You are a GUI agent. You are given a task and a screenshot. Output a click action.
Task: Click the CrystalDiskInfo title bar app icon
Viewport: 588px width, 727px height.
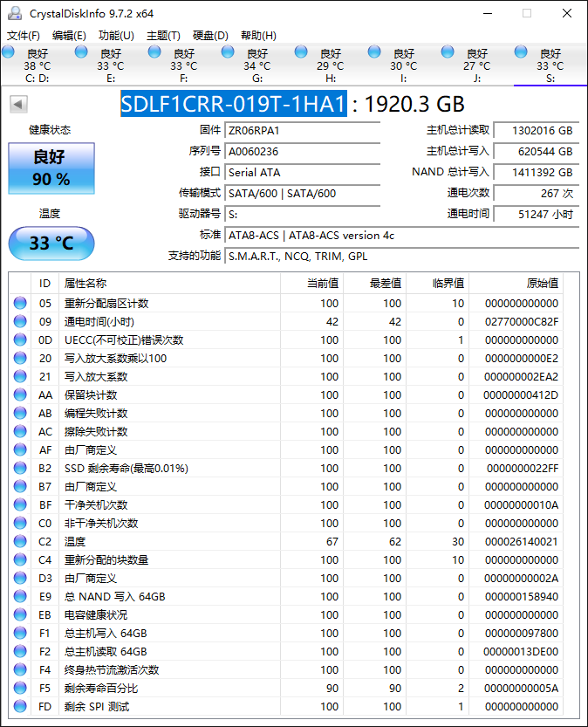coord(14,13)
